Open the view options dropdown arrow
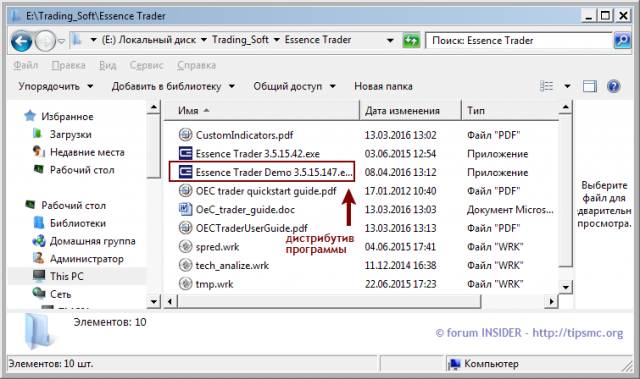This screenshot has height=379, width=640. tap(567, 86)
